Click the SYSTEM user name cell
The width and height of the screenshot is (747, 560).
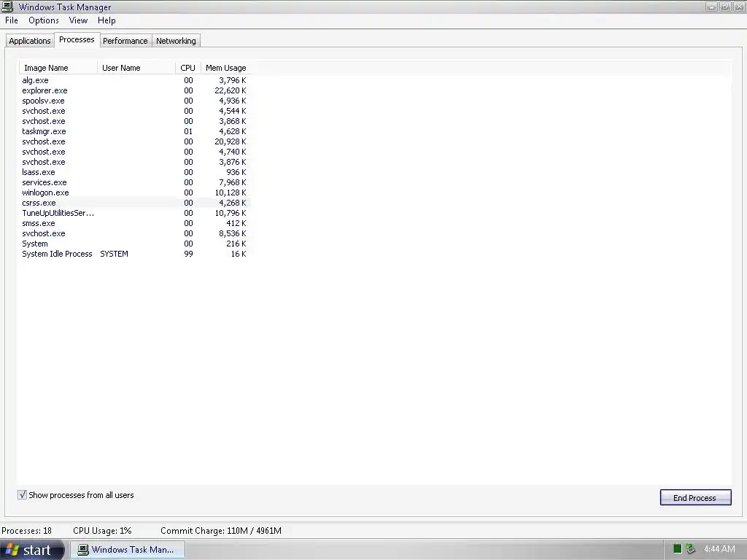[114, 254]
